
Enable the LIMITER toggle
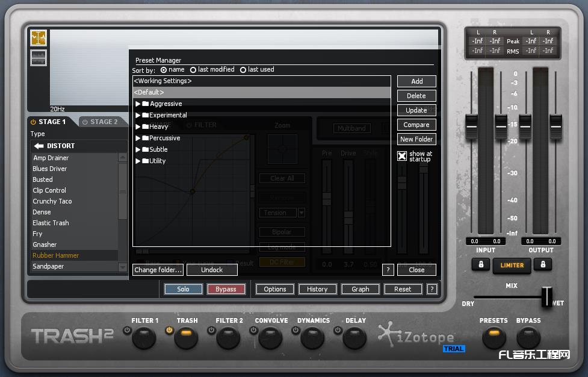pyautogui.click(x=512, y=265)
